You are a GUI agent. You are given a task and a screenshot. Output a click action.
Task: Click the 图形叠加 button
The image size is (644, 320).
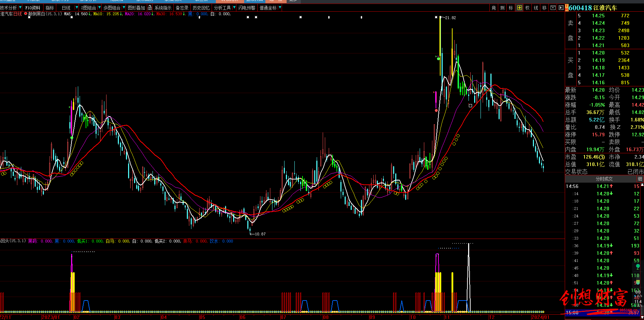(136, 8)
